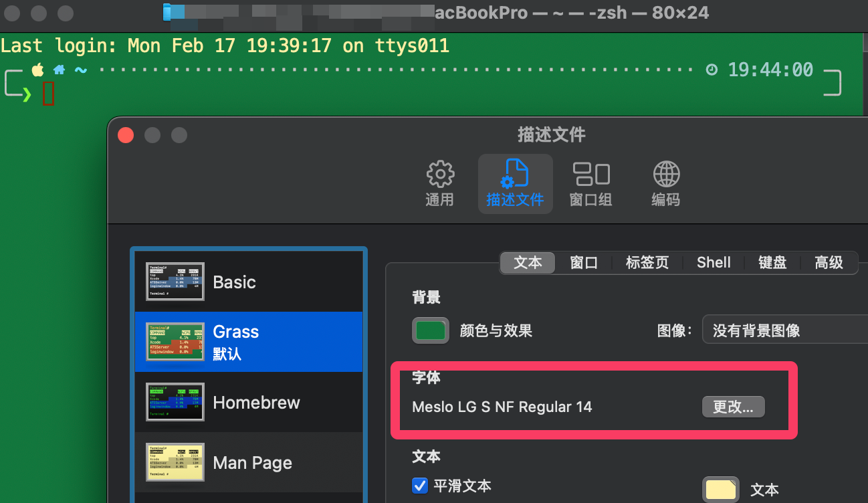Close the 描述文件 preferences window

(126, 135)
